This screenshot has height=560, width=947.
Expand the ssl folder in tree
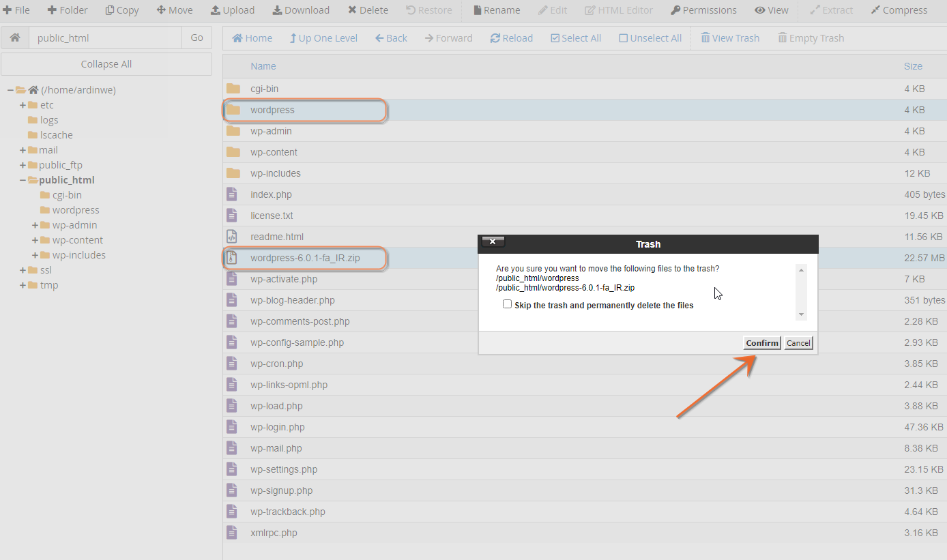23,270
